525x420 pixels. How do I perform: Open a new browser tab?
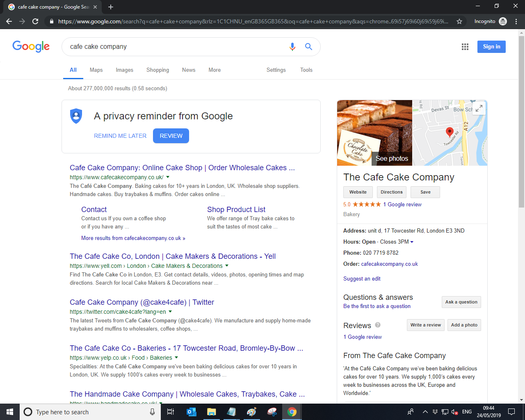tap(111, 7)
